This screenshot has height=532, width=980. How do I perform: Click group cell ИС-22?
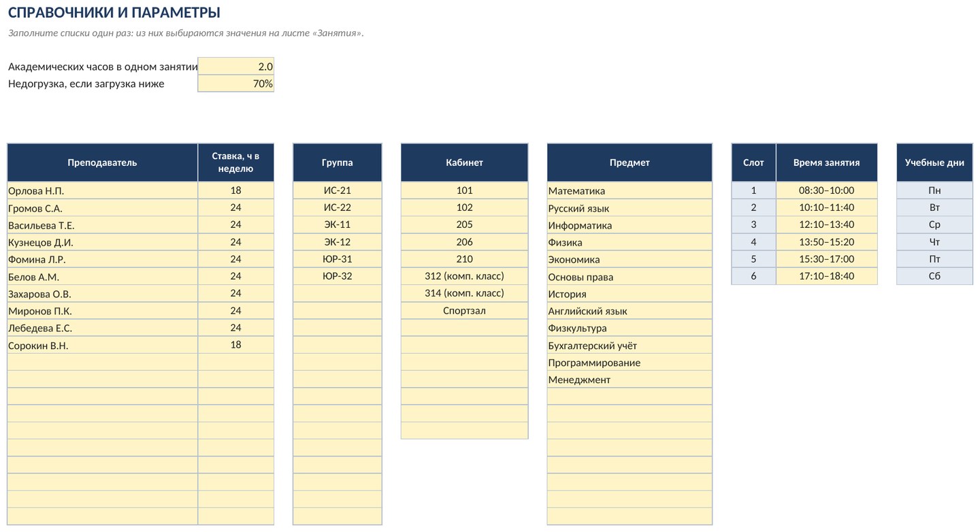pyautogui.click(x=338, y=207)
